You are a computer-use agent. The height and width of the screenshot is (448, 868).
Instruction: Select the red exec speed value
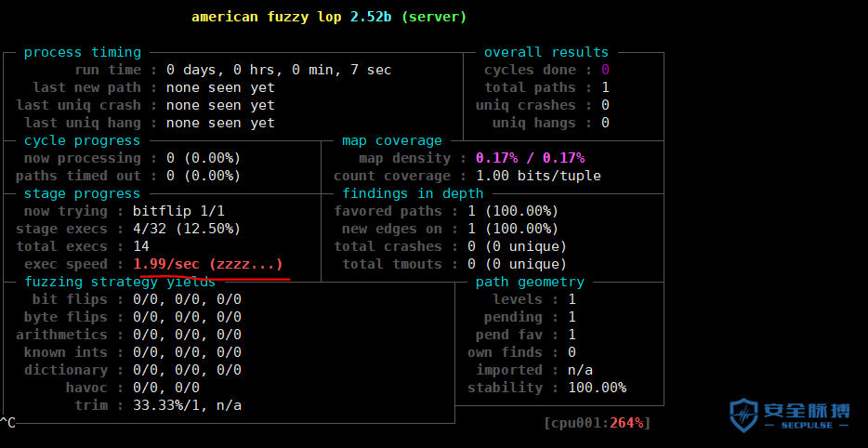[x=208, y=264]
